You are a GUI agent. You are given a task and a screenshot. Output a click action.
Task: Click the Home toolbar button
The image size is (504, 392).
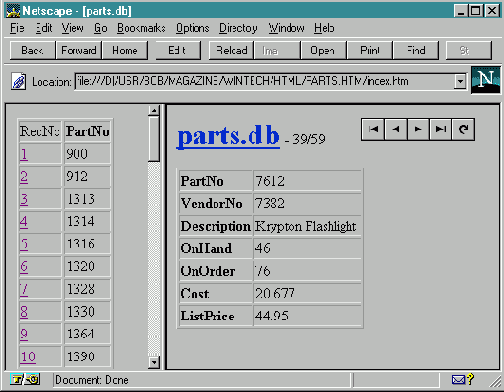(x=125, y=50)
